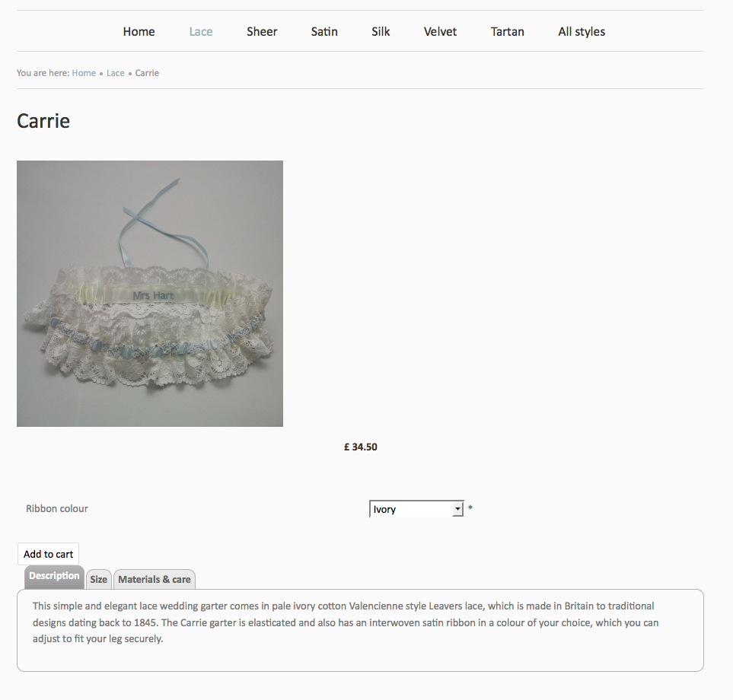View All styles page

click(x=582, y=32)
